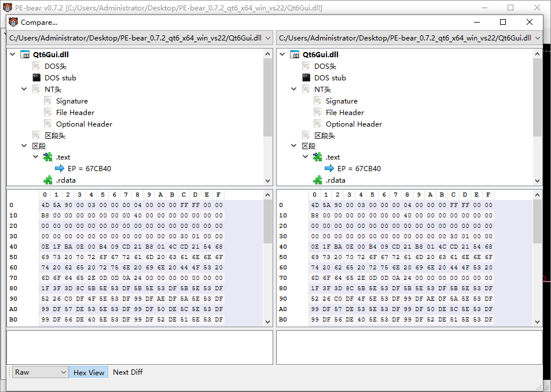This screenshot has height=392, width=551.
Task: Click .rdata puzzle icon in right tree
Action: [x=317, y=180]
